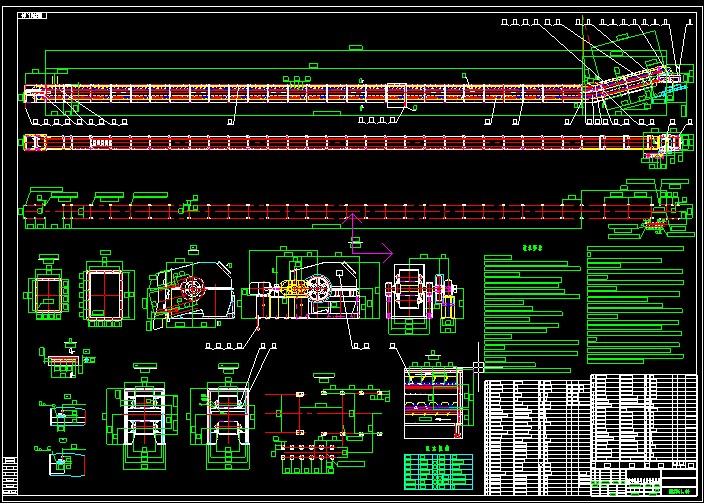Click the revision strip at bottom-left border

click(x=10, y=475)
